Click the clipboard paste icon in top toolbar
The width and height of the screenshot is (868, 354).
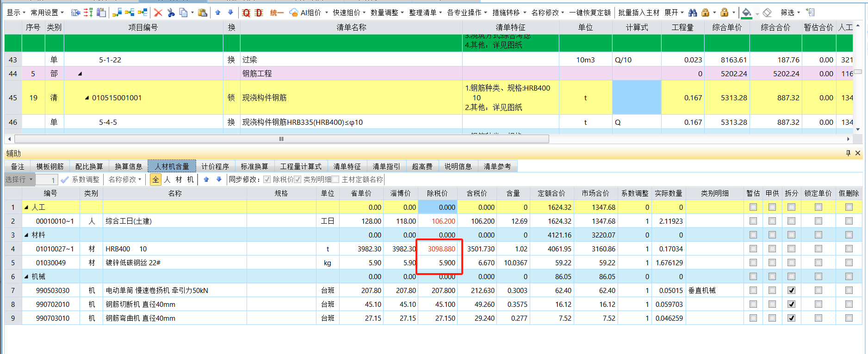click(202, 12)
